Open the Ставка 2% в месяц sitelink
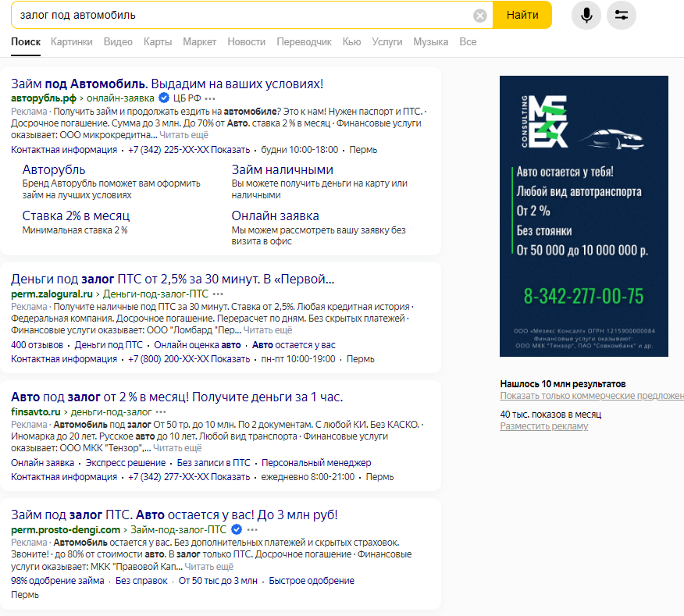 point(76,215)
